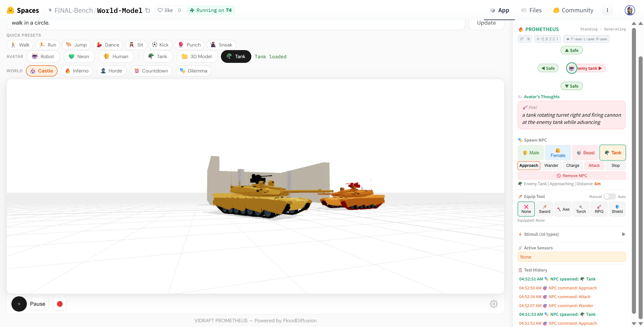Select the Approach NPC command

528,166
